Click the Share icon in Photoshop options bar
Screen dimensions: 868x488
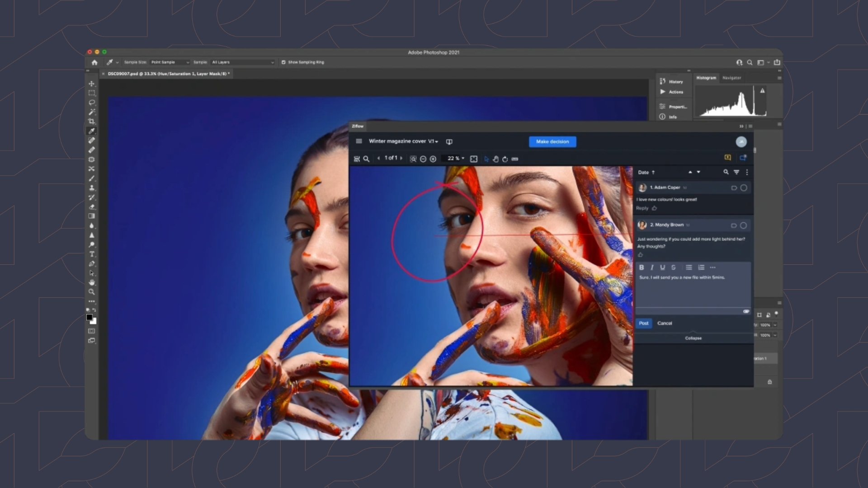pyautogui.click(x=777, y=62)
